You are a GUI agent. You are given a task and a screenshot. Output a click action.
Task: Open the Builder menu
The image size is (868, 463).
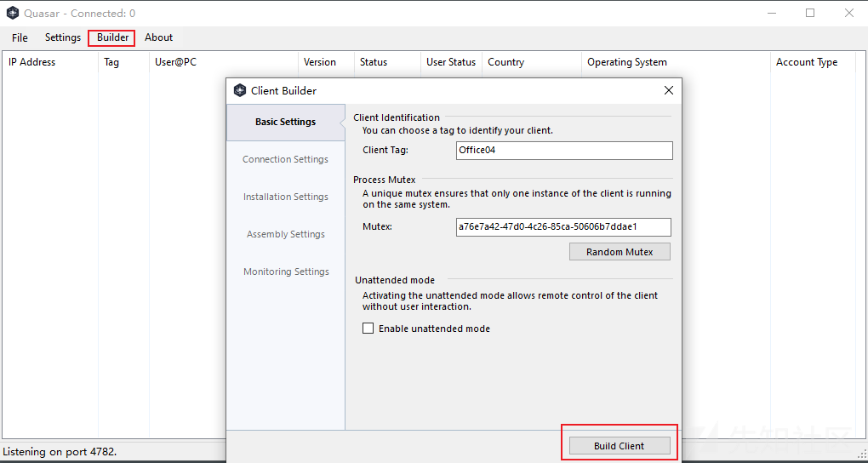point(112,37)
